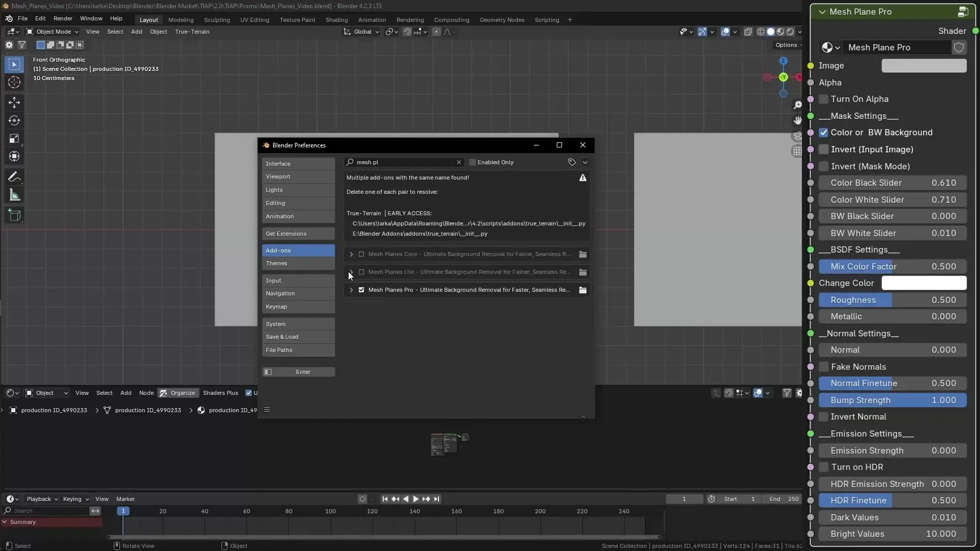
Task: Open the Keying dropdown in timeline
Action: [75, 499]
